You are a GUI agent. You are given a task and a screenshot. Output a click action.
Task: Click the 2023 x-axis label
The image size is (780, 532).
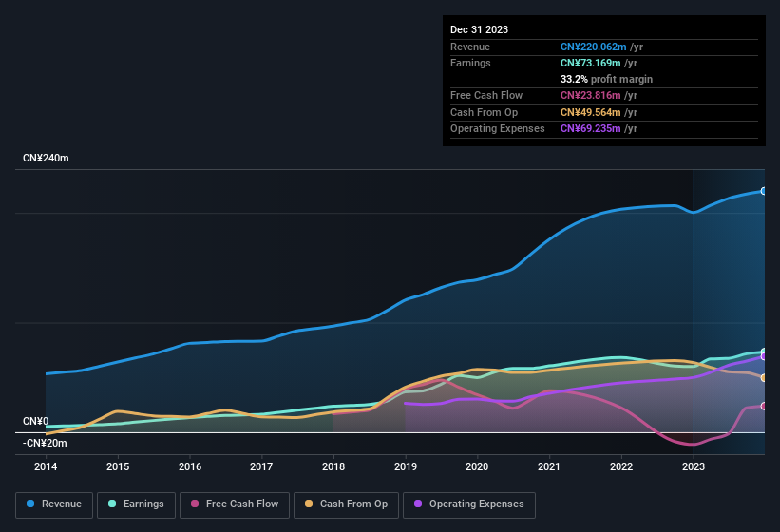point(694,466)
